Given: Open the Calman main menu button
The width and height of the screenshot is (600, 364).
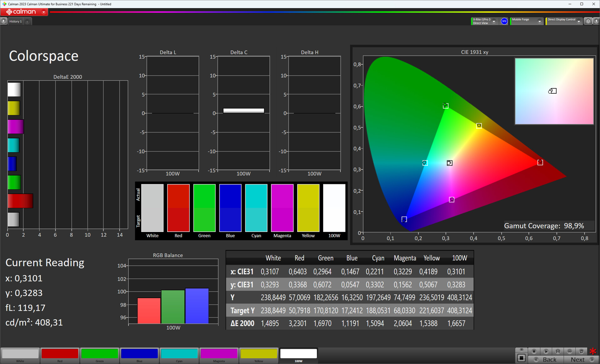Looking at the screenshot, I should tap(24, 12).
